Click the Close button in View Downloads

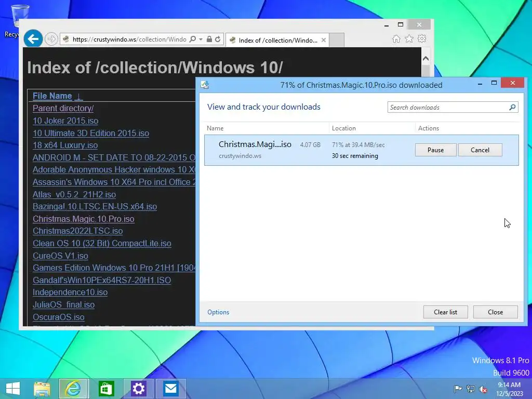495,312
